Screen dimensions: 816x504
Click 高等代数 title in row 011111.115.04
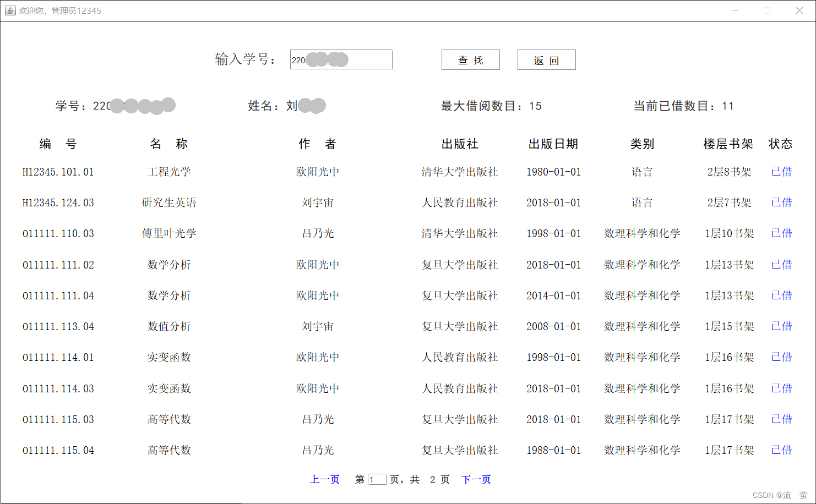(x=169, y=450)
